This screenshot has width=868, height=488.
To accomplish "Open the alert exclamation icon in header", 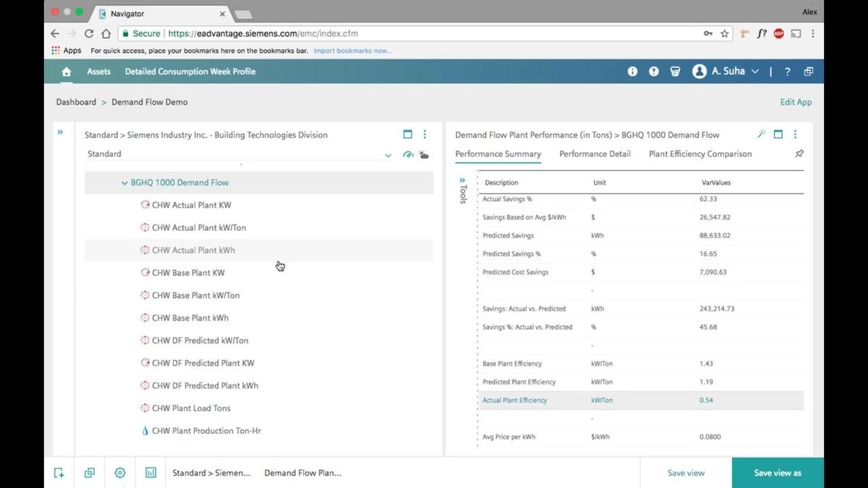I will click(654, 72).
